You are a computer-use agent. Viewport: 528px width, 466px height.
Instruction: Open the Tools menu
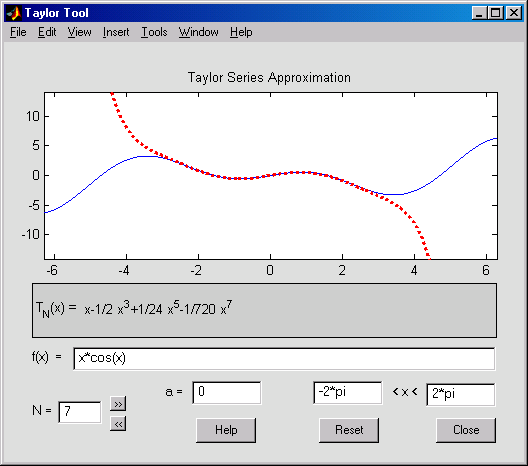pos(154,32)
